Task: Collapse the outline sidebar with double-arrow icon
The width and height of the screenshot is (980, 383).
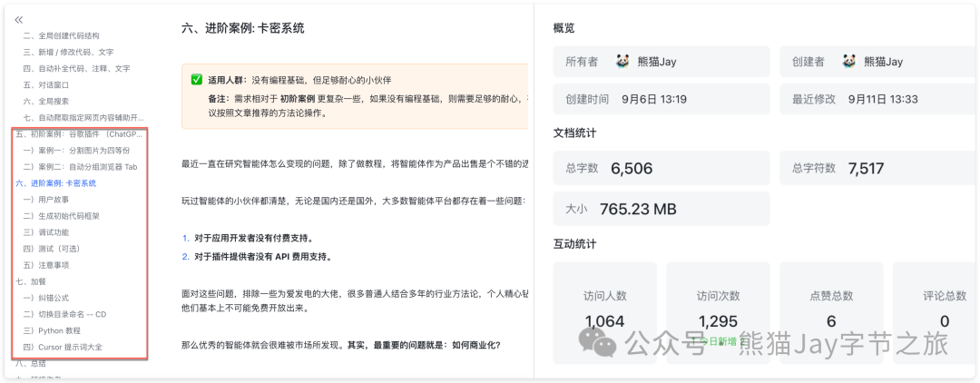Action: point(19,19)
